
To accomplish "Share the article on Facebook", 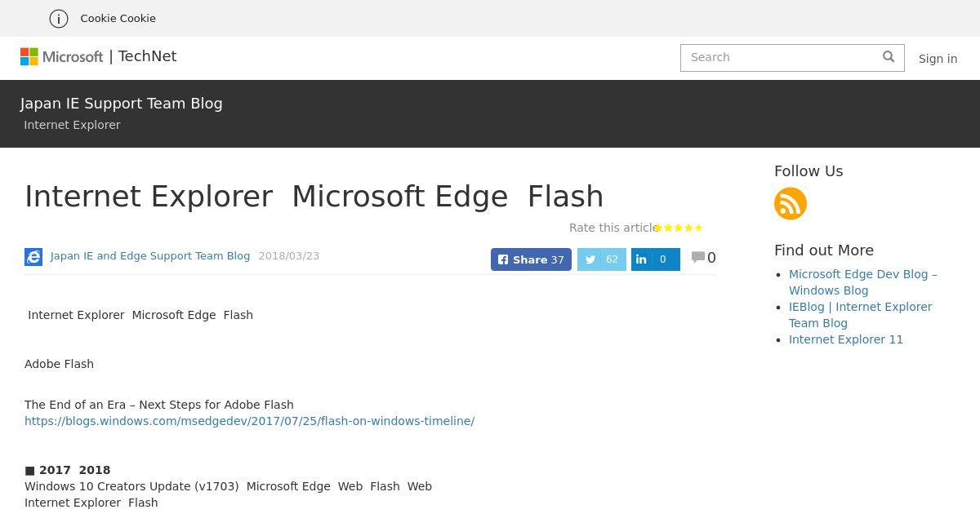I will 531,259.
